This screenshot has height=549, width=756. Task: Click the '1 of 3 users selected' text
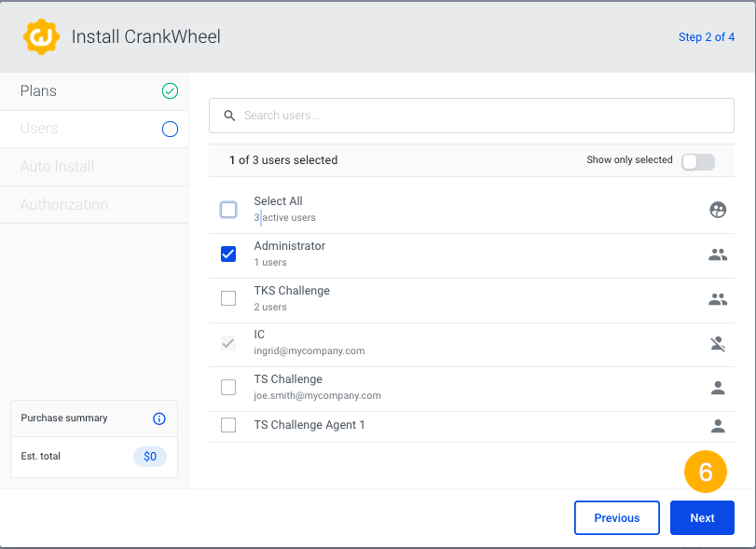(283, 160)
